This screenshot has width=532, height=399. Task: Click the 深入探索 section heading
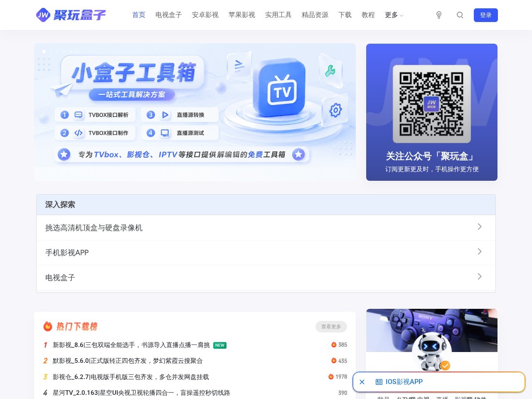coord(60,204)
